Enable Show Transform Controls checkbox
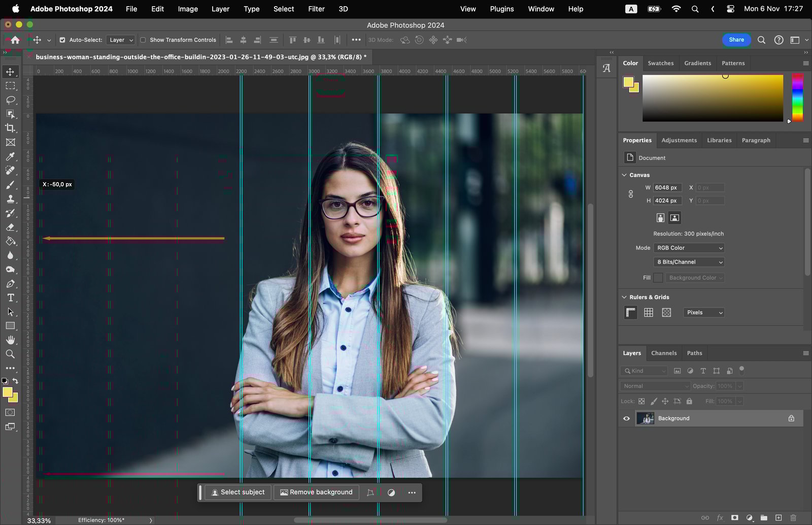812x525 pixels. [143, 40]
